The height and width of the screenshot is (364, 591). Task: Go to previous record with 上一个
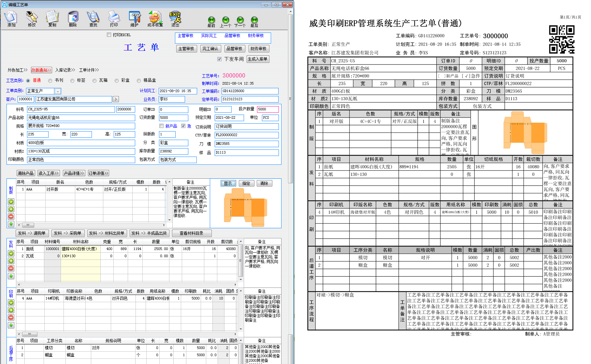226,22
